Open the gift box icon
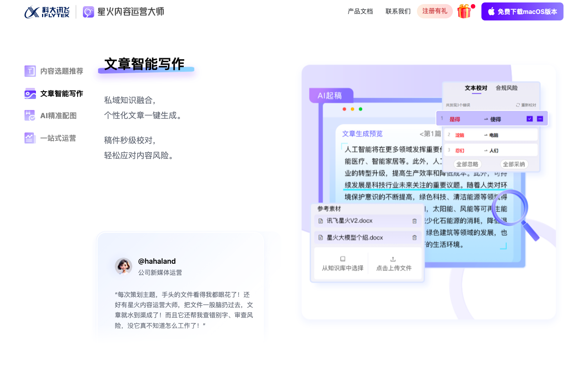588x368 pixels. (x=464, y=11)
